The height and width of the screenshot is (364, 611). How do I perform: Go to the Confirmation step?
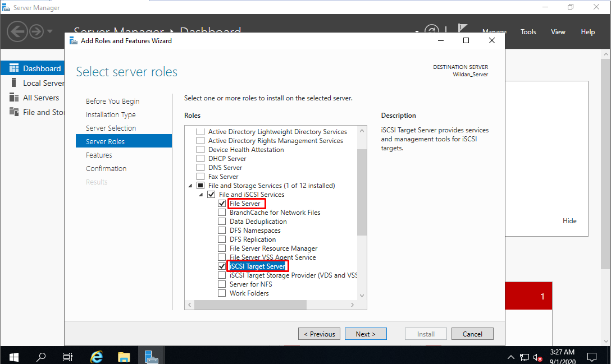pos(106,169)
